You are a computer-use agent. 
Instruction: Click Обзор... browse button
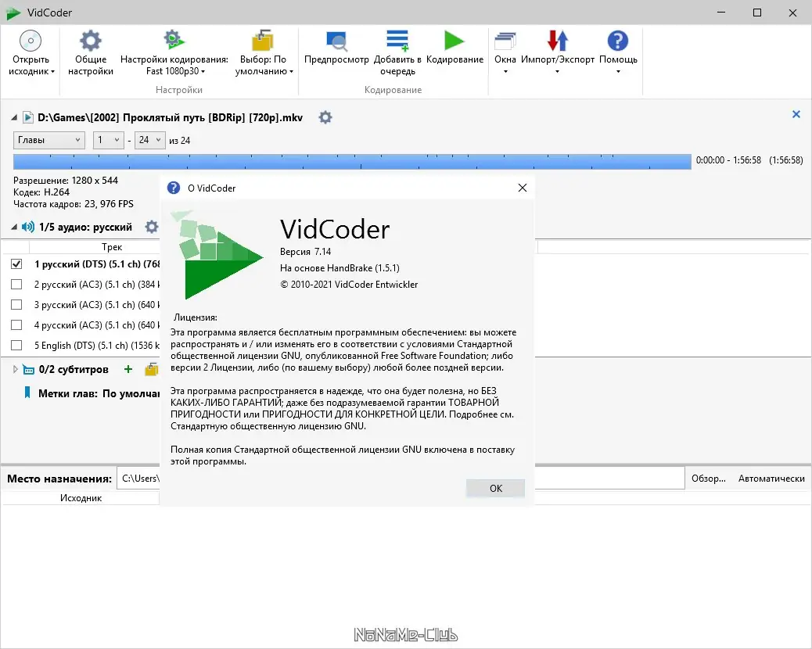point(709,479)
